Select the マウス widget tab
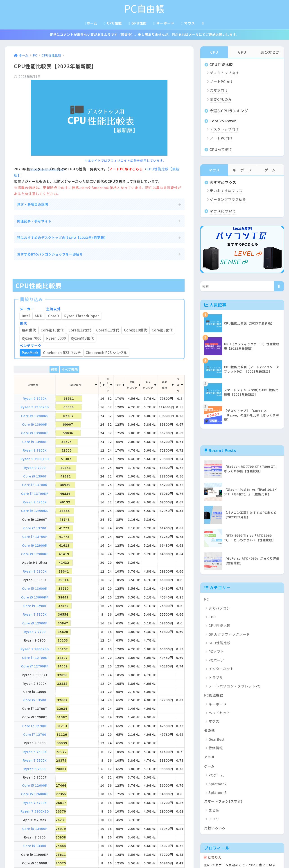The height and width of the screenshot is (868, 289). pos(214,170)
